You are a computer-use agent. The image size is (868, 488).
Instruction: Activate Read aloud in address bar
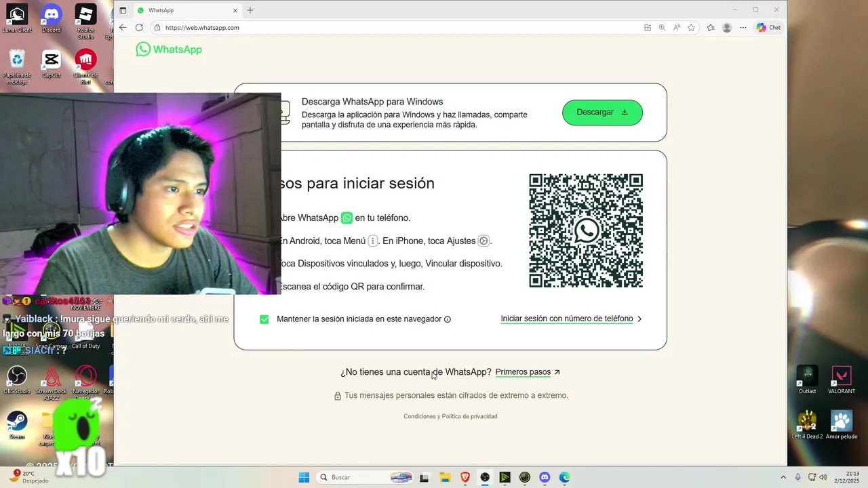point(677,28)
